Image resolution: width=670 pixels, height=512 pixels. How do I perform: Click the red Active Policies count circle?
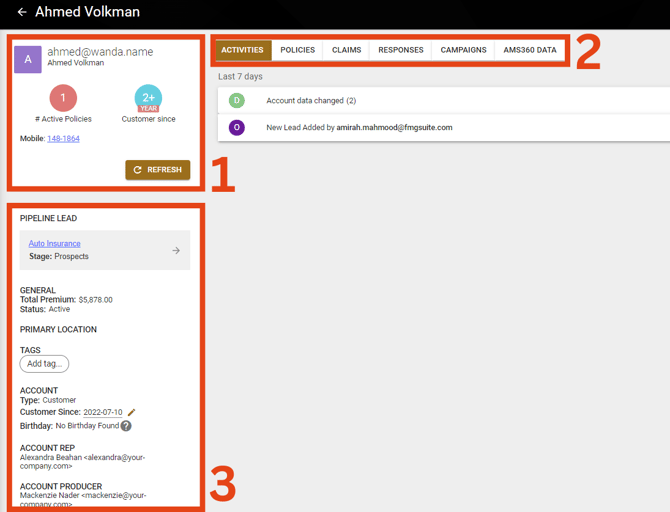coord(63,98)
